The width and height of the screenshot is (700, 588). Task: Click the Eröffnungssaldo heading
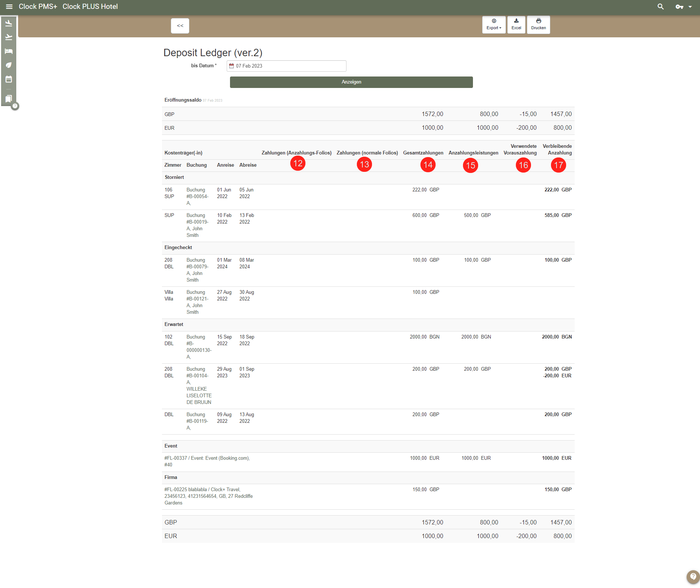point(183,100)
